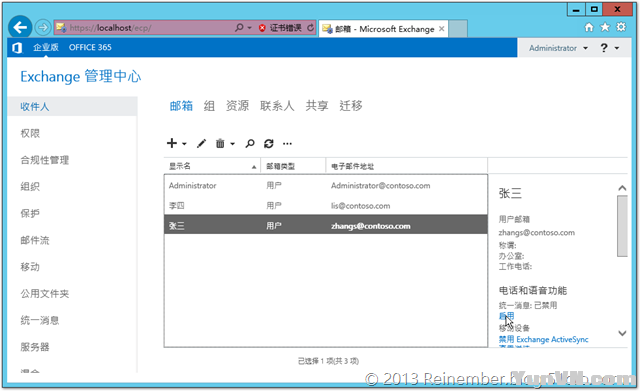Click the details pane scroll down arrow
This screenshot has width=640, height=391.
(x=622, y=333)
